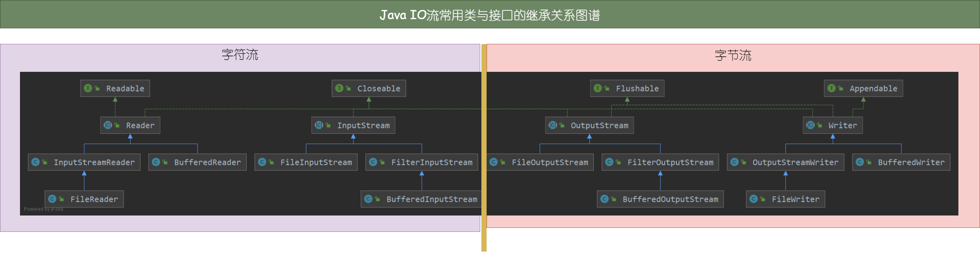The height and width of the screenshot is (255, 980).
Task: Click the interface icon on Readable node
Action: 88,88
